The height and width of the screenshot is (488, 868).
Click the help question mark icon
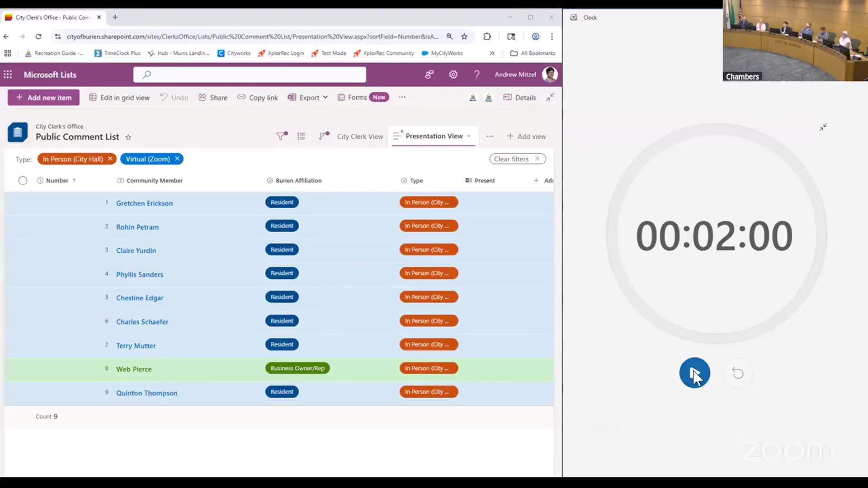(476, 75)
